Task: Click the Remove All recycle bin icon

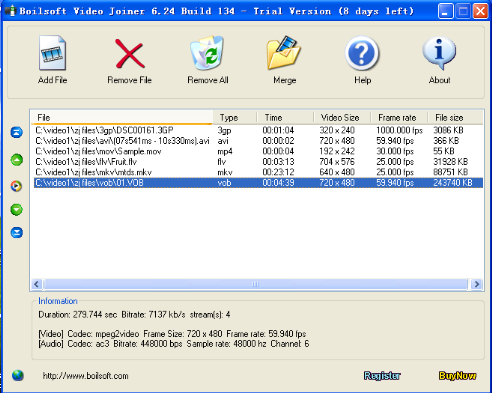Action: pyautogui.click(x=207, y=53)
